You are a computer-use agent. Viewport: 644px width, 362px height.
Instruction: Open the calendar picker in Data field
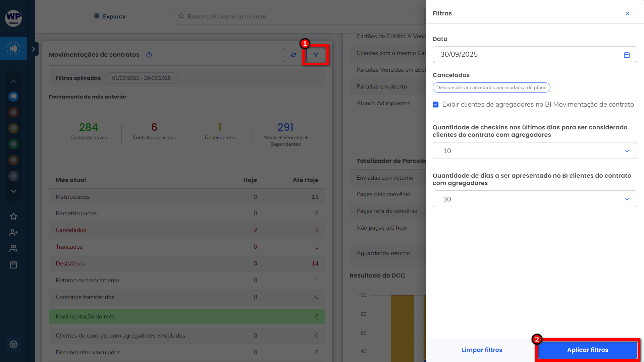pos(627,55)
